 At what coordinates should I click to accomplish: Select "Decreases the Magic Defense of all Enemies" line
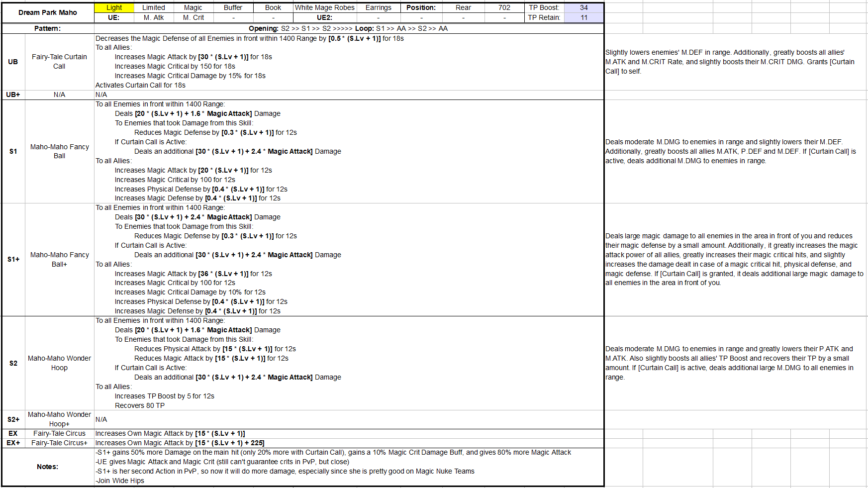(250, 38)
